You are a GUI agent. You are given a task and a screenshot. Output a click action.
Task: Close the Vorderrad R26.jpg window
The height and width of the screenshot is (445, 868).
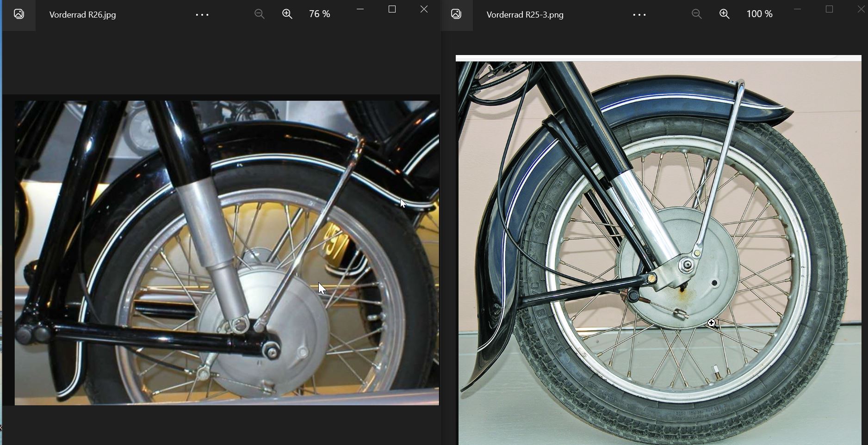pos(424,9)
